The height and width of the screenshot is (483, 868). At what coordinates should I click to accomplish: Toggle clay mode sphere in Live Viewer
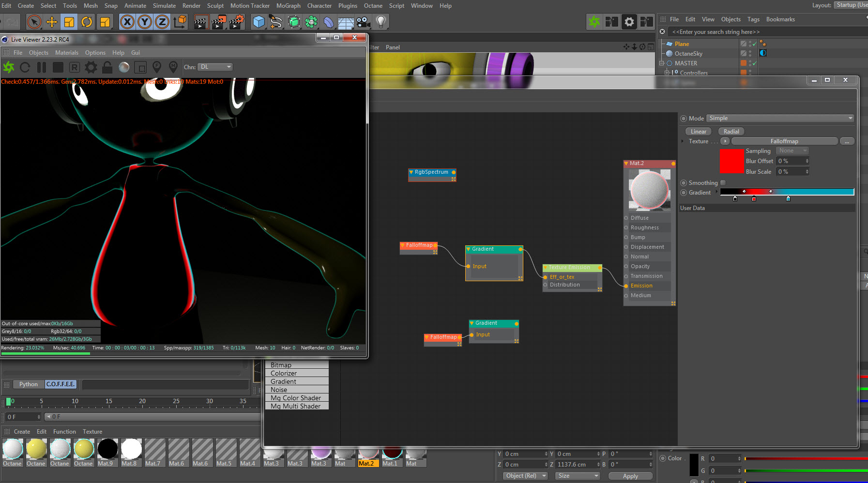coord(124,67)
